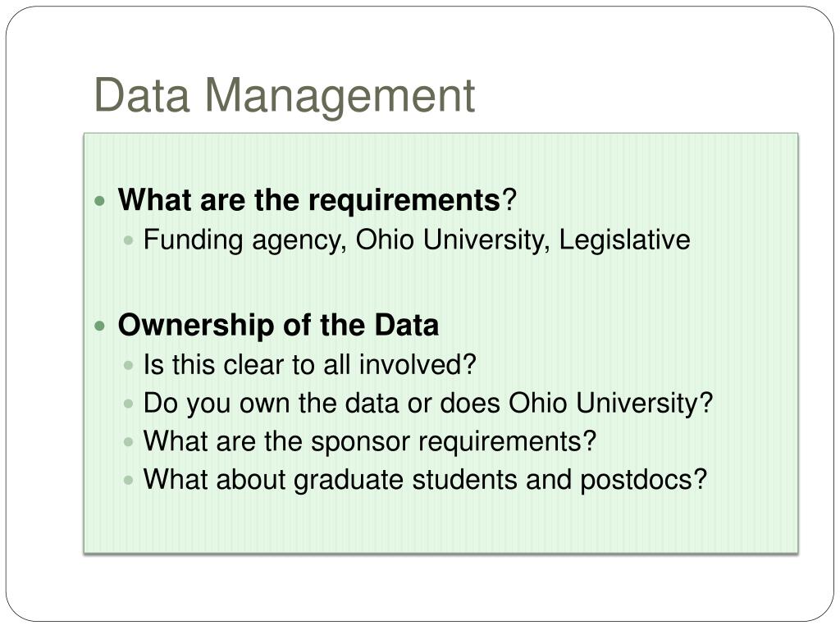Click the Data Management slide title

click(285, 97)
